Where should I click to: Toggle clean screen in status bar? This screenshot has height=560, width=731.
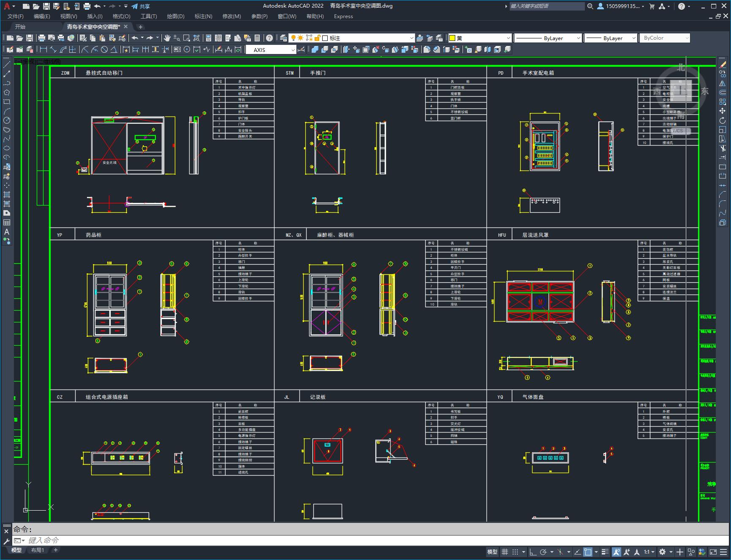(713, 552)
